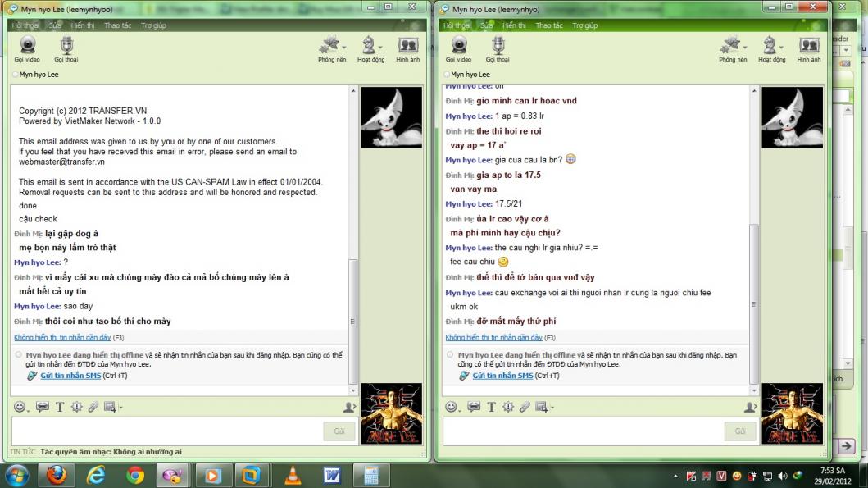Open Firefox from the taskbar
Viewport: 868px width, 488px height.
point(56,475)
